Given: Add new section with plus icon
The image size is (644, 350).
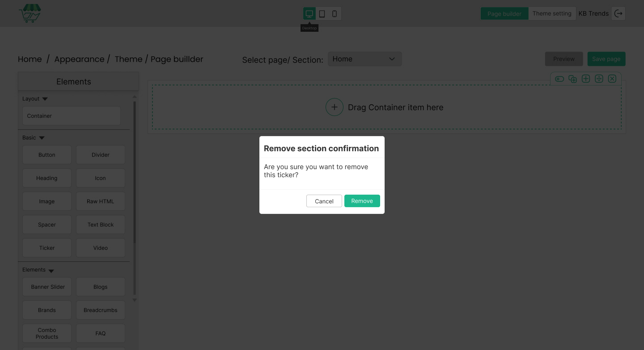Looking at the screenshot, I should point(586,79).
